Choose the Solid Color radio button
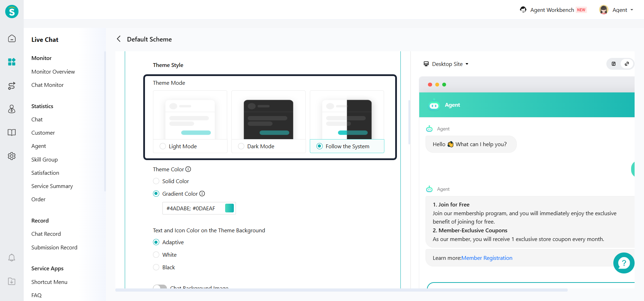 156,181
